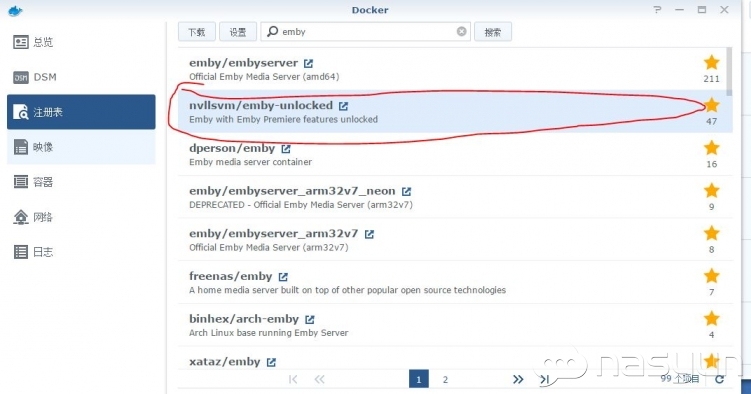Open external link for emby/embyserver_arm32v7_neon
This screenshot has width=751, height=394.
pyautogui.click(x=406, y=191)
